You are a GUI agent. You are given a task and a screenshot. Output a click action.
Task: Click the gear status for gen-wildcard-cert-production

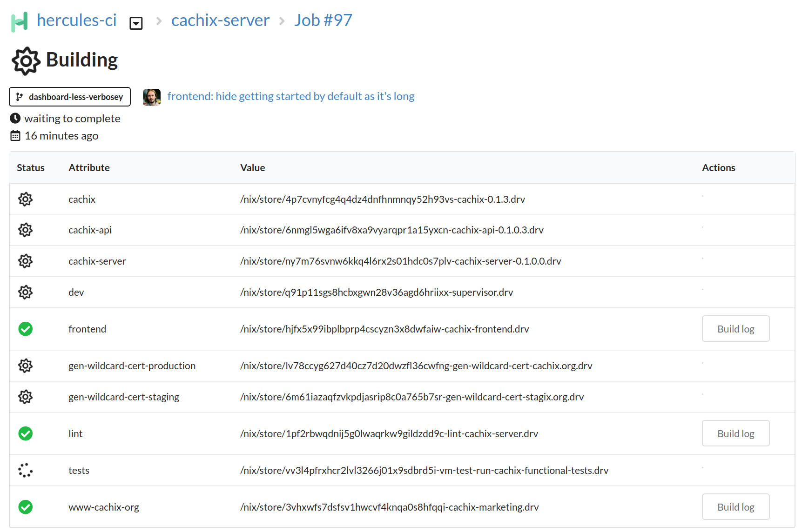26,366
